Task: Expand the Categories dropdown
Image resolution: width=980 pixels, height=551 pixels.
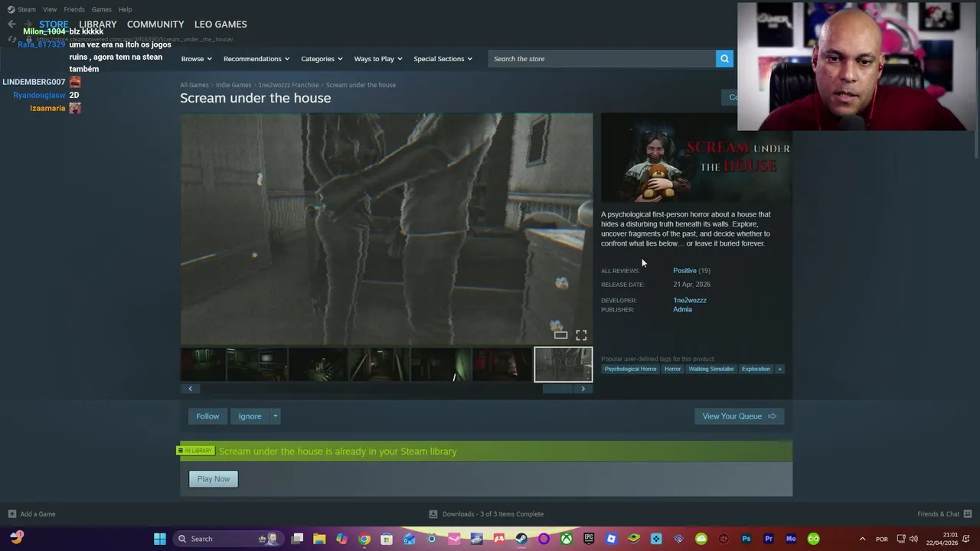Action: click(x=322, y=59)
